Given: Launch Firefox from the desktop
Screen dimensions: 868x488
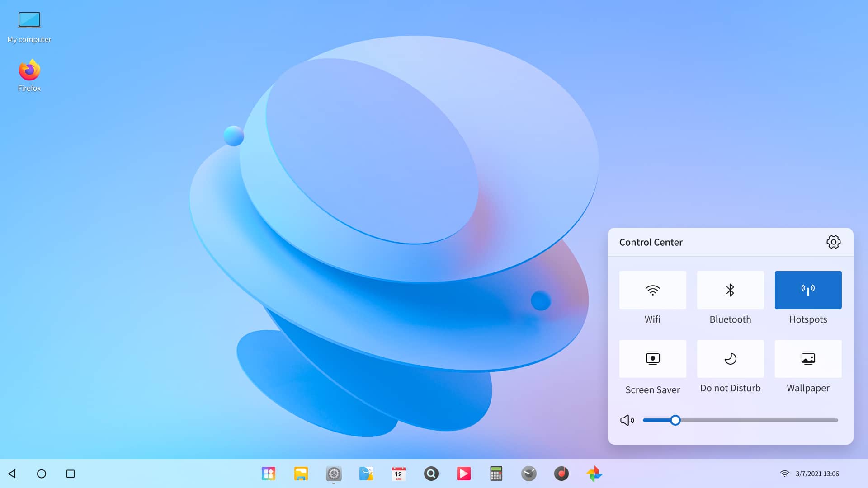Looking at the screenshot, I should click(x=29, y=70).
